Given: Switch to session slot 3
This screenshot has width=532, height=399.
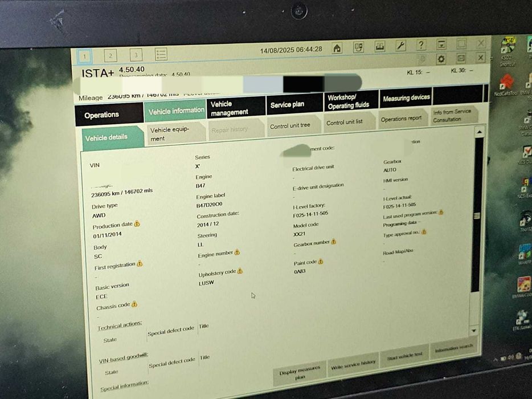Looking at the screenshot, I should pos(136,55).
